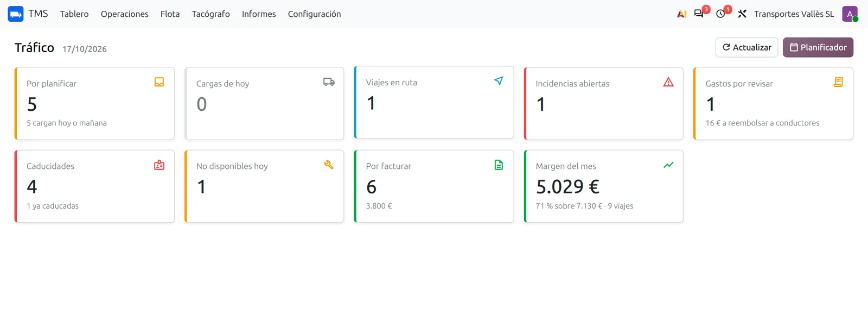Click the date 17/10/2026
This screenshot has width=868, height=314.
coord(85,49)
